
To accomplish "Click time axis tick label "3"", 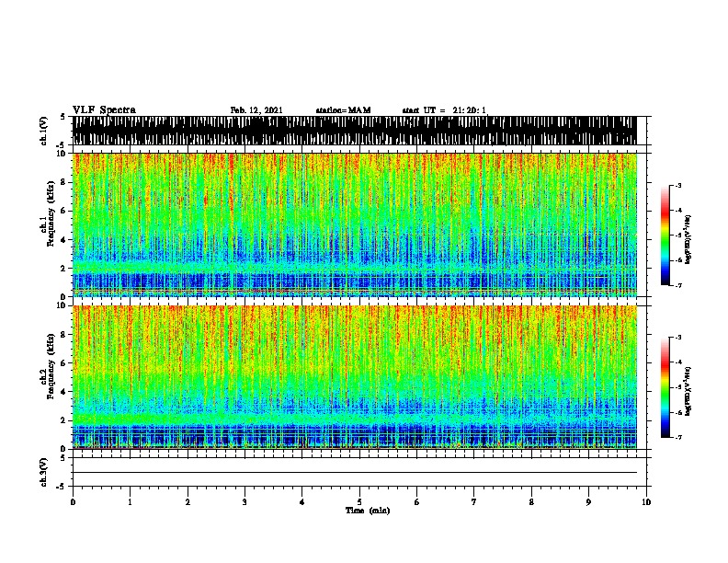I will pos(245,502).
